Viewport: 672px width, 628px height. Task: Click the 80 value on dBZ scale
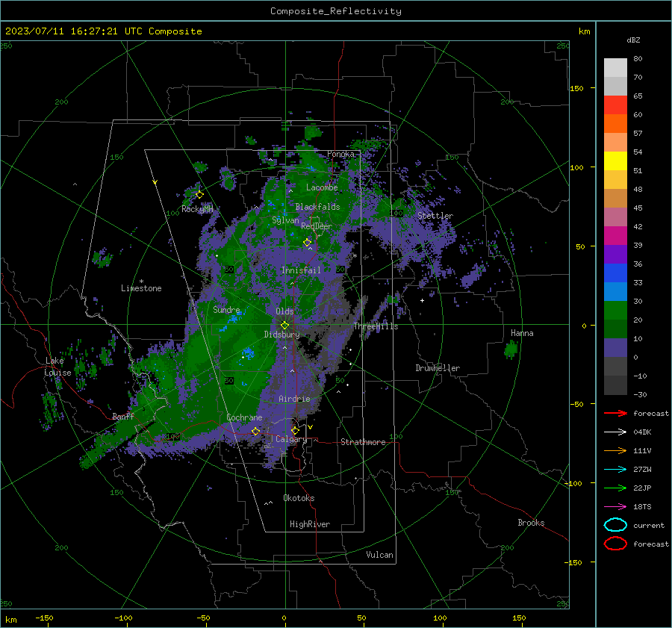pos(638,59)
